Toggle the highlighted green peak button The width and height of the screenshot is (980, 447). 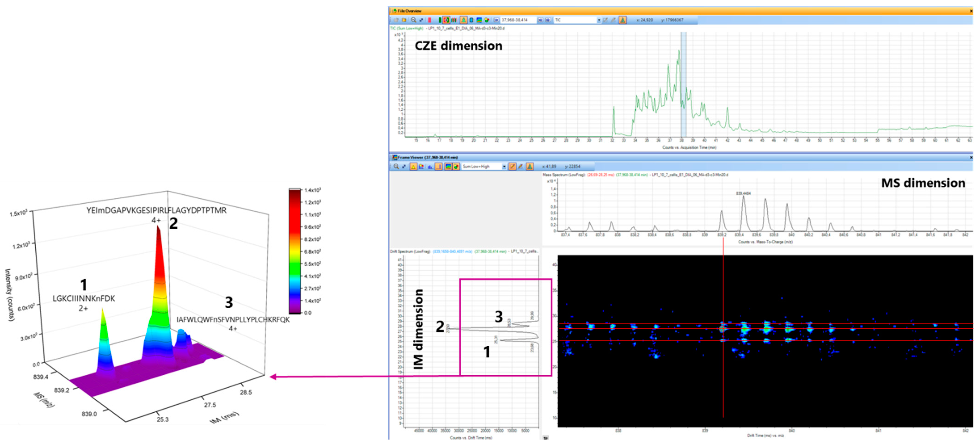click(x=464, y=20)
